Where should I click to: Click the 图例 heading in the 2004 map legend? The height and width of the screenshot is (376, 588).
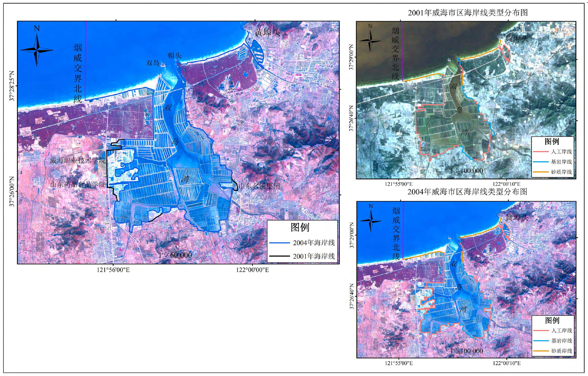coord(552,320)
